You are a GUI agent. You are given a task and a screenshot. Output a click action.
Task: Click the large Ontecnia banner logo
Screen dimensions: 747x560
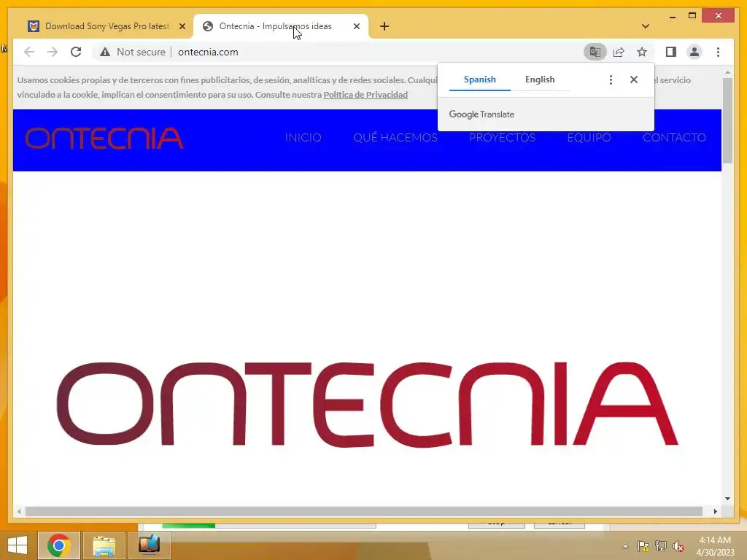(x=368, y=404)
